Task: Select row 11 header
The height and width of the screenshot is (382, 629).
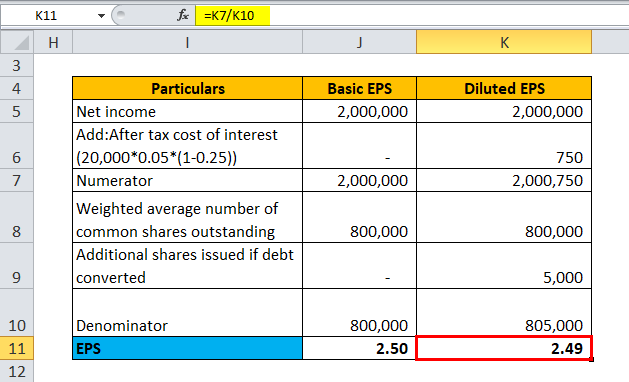Action: click(16, 348)
